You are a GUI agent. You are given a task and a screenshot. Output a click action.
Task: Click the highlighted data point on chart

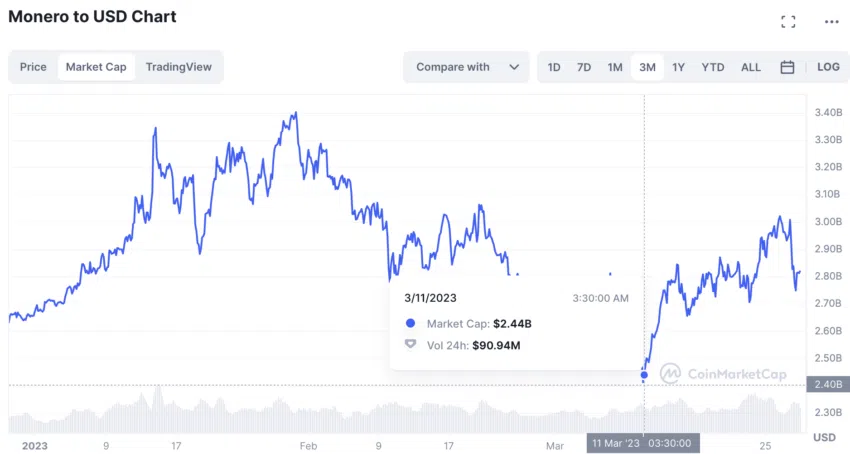click(644, 375)
